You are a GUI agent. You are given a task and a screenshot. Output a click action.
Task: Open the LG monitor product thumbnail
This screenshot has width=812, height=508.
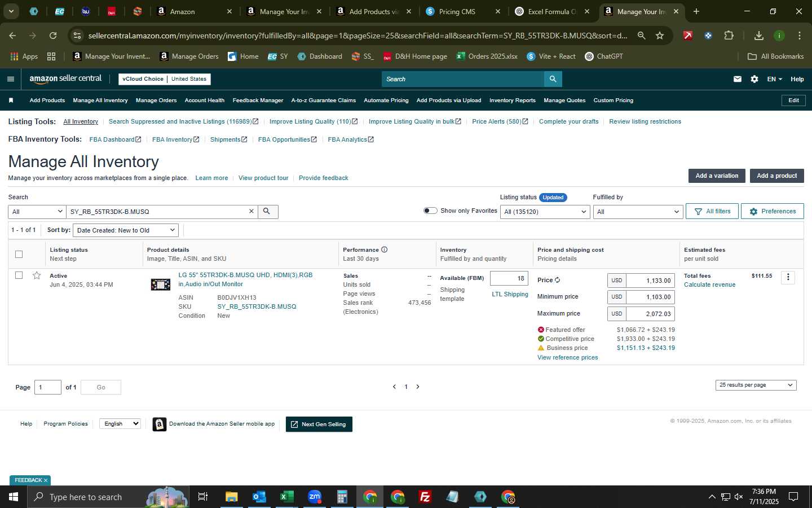161,284
